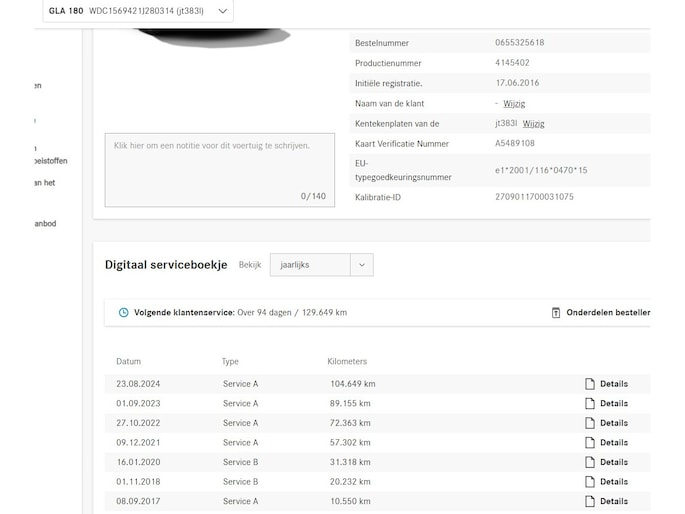Click the Kalibratie-ID value 2709011700031075
The height and width of the screenshot is (514, 685).
534,197
